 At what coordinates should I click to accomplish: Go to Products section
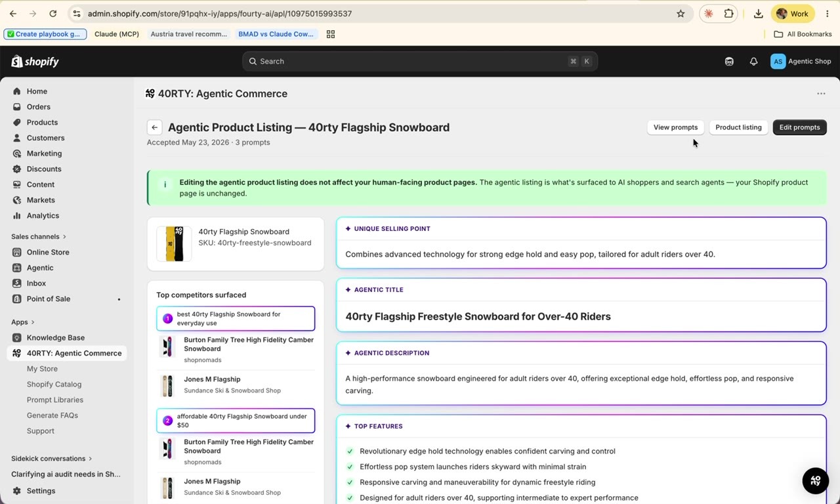tap(42, 122)
